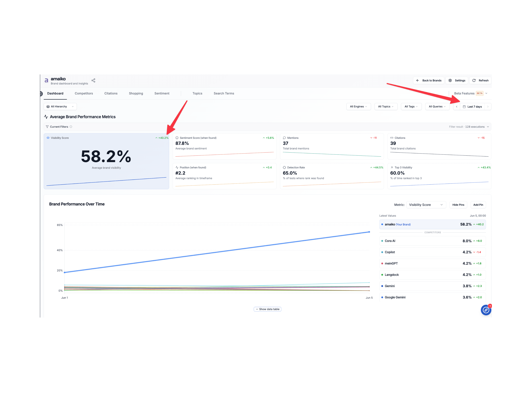Toggle the Gemini competitor row
532x399 pixels.
pyautogui.click(x=432, y=286)
